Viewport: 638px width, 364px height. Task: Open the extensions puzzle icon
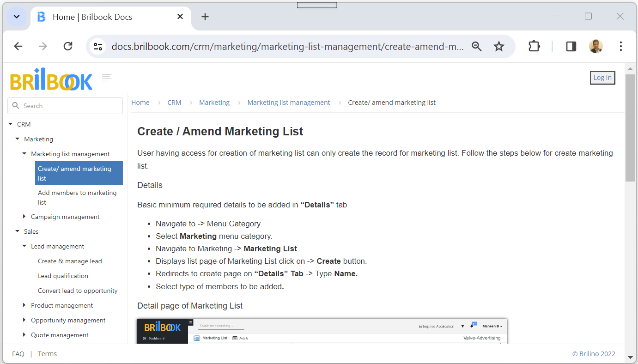click(534, 46)
